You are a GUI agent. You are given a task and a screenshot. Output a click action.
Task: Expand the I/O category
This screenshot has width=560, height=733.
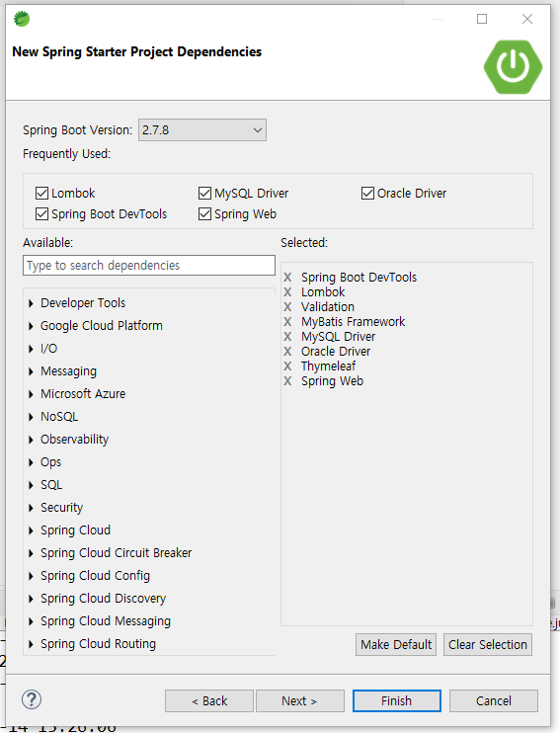tap(31, 349)
